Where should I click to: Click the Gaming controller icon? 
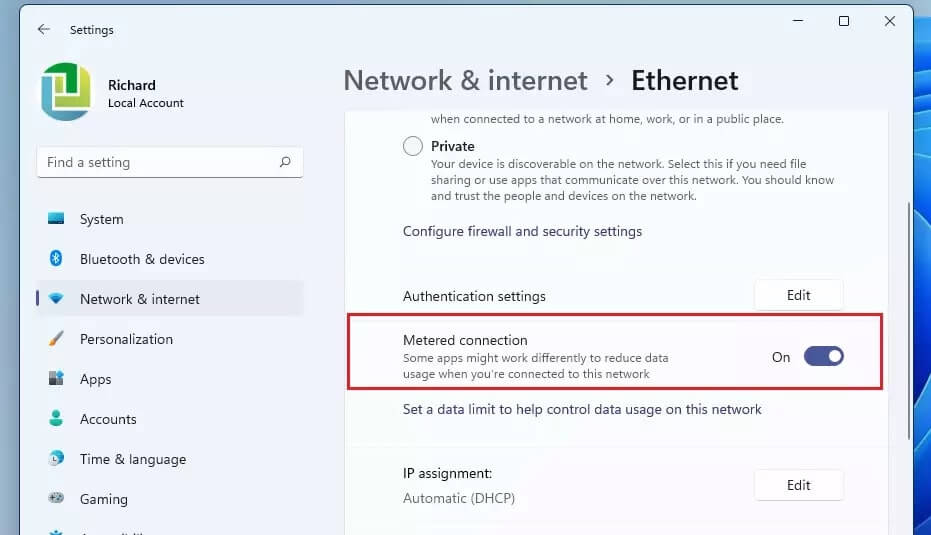[x=56, y=499]
